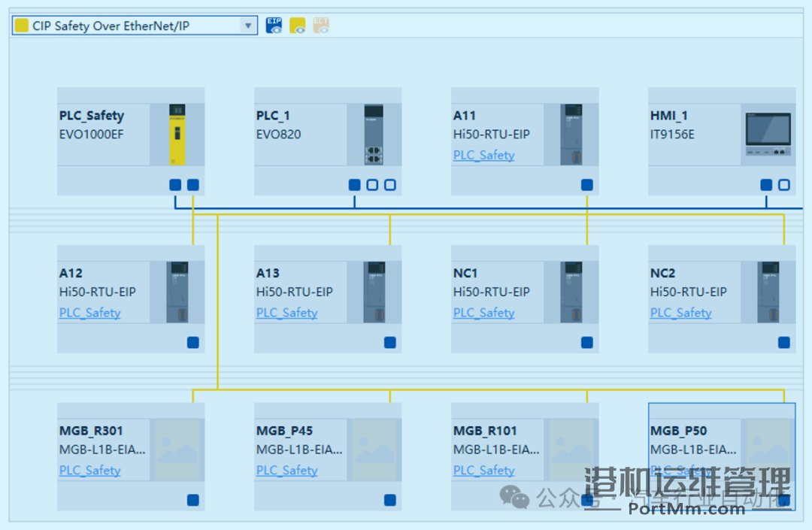
Task: Open the CIP Safety Over EtherNet/IP dropdown
Action: point(248,25)
